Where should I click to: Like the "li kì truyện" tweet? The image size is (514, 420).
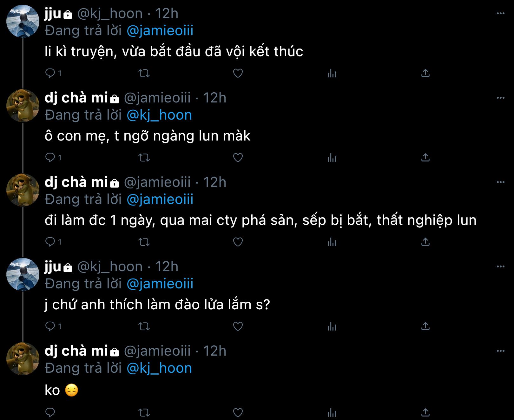(238, 73)
